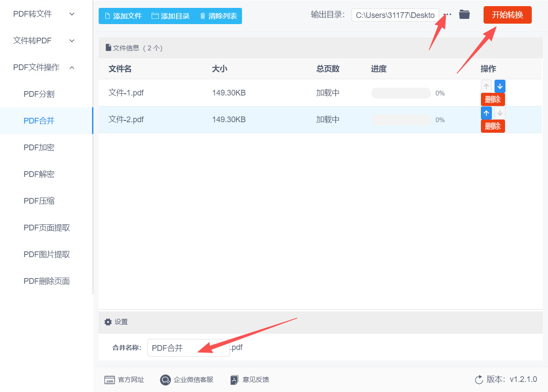Open output folder via folder icon
The height and width of the screenshot is (392, 548).
464,14
